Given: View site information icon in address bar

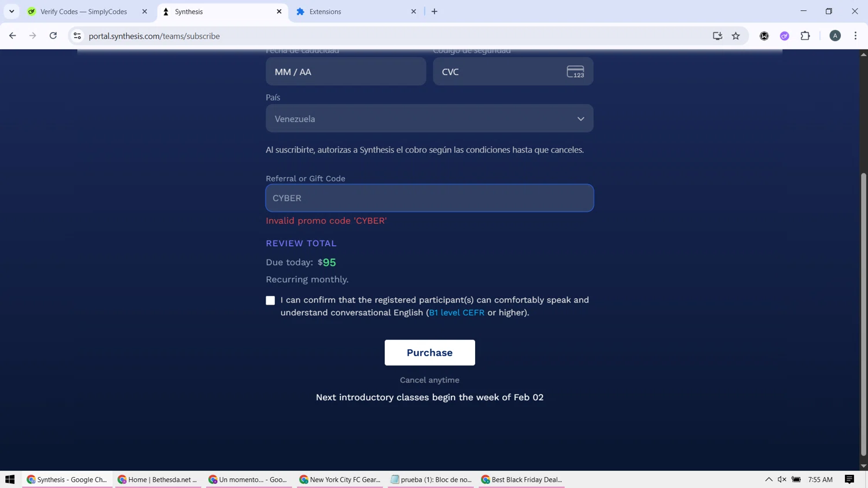Looking at the screenshot, I should pyautogui.click(x=77, y=36).
